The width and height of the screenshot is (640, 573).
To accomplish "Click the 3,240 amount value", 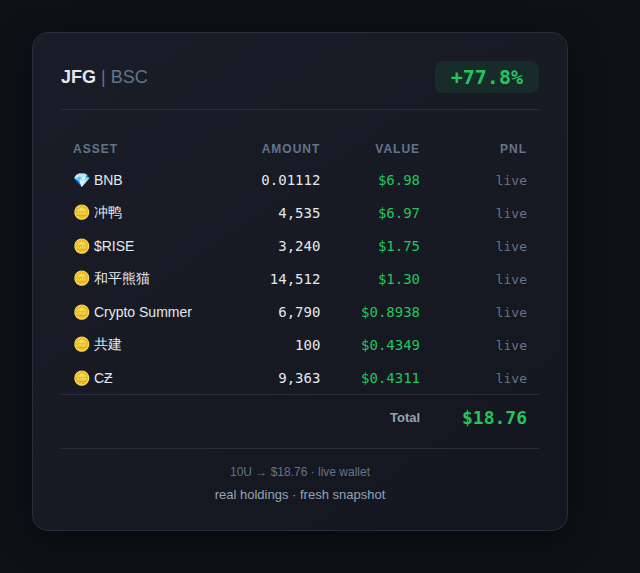I will pyautogui.click(x=299, y=246).
